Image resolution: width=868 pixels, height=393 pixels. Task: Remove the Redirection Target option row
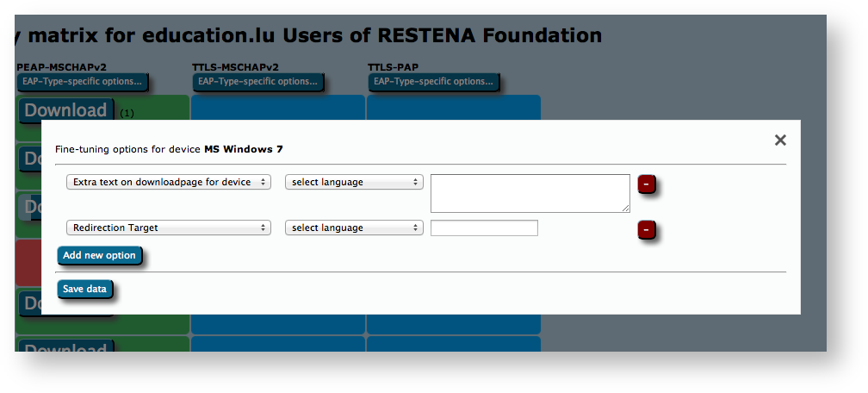647,229
